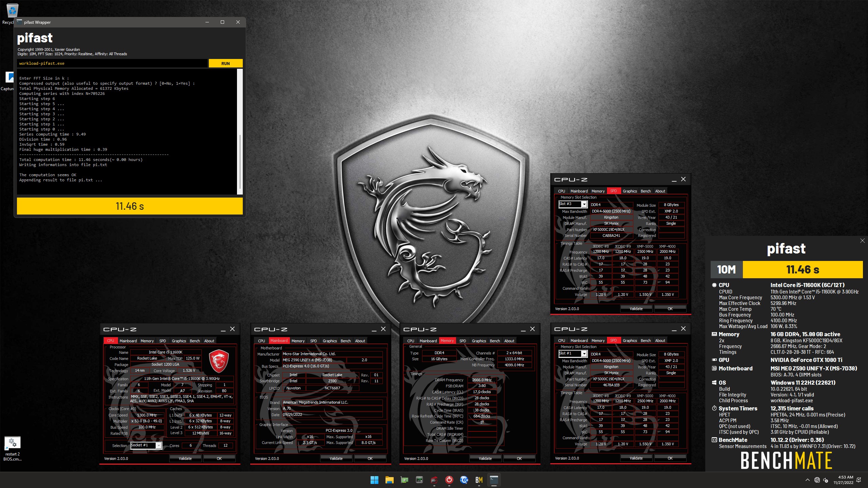Image resolution: width=868 pixels, height=488 pixels.
Task: Click the GPU card icon in BenchMate panel
Action: click(714, 360)
